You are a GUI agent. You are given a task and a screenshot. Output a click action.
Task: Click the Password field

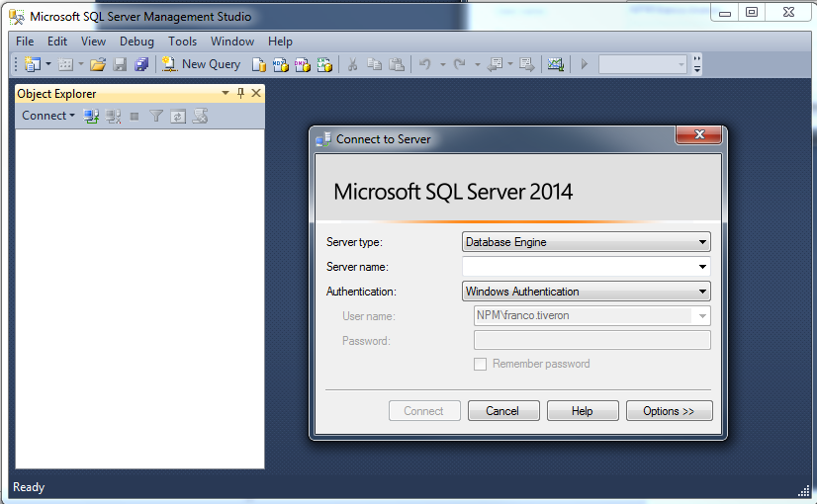591,341
